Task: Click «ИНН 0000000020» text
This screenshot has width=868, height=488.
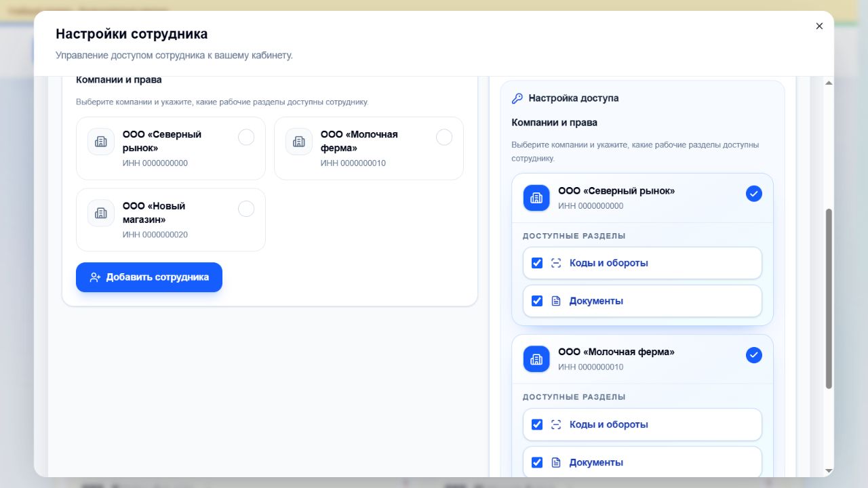Action: point(155,235)
